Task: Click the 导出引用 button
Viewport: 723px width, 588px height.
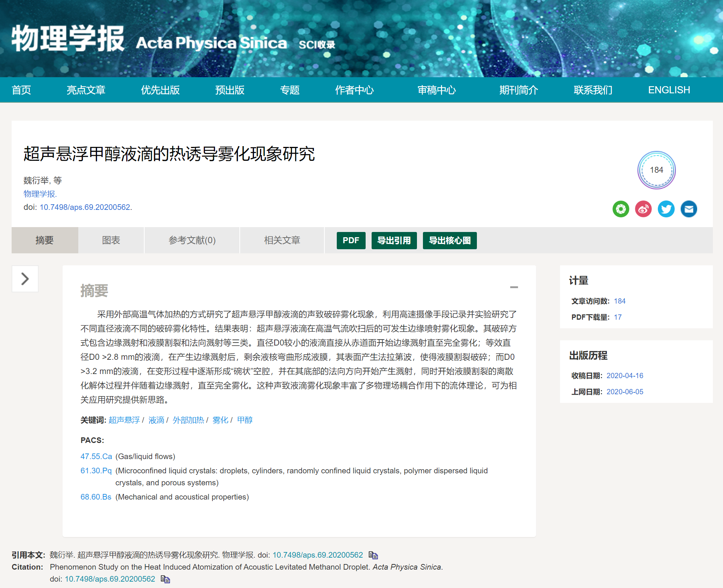Action: pos(394,240)
